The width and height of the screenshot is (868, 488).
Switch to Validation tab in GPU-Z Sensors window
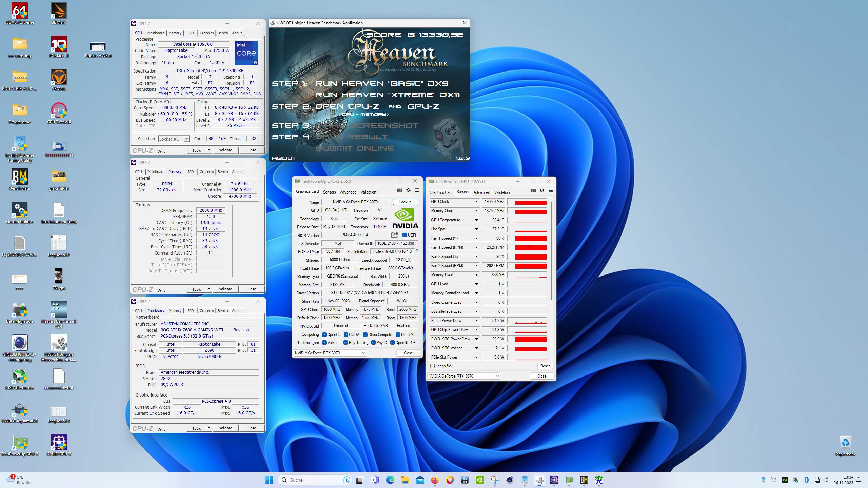502,192
